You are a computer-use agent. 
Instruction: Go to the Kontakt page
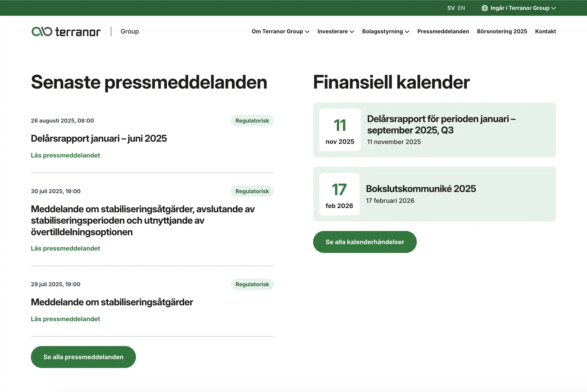click(545, 31)
